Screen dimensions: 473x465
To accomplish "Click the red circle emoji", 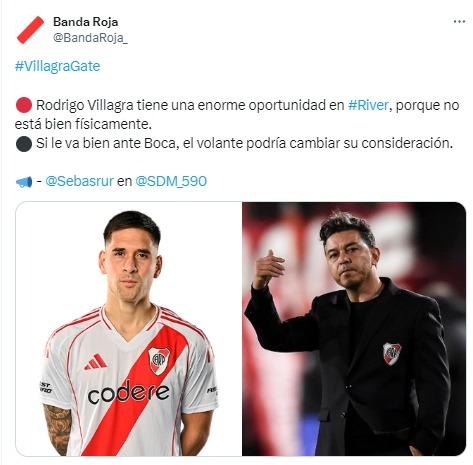I will (24, 105).
